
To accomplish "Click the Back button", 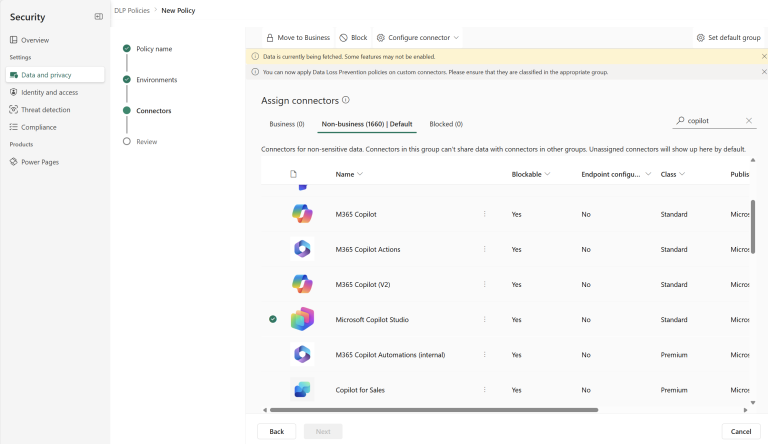I will (276, 431).
